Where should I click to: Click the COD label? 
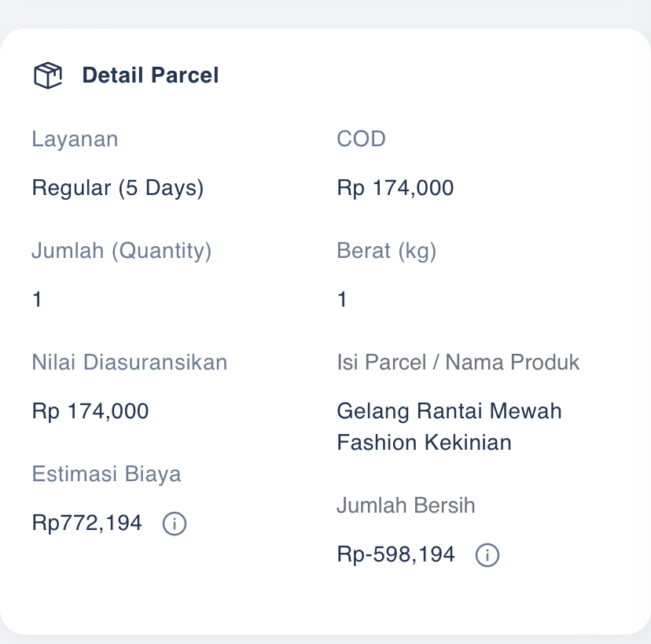(361, 139)
